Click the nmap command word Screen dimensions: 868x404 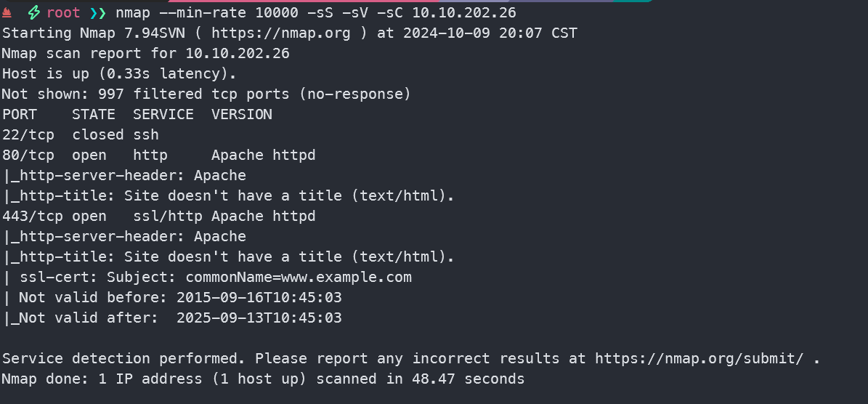tap(133, 13)
